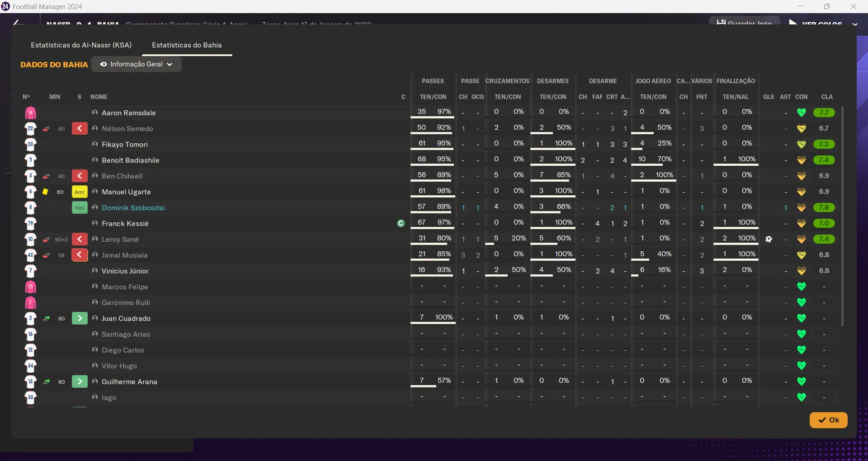Sort by the CLA rating column header

tap(827, 97)
